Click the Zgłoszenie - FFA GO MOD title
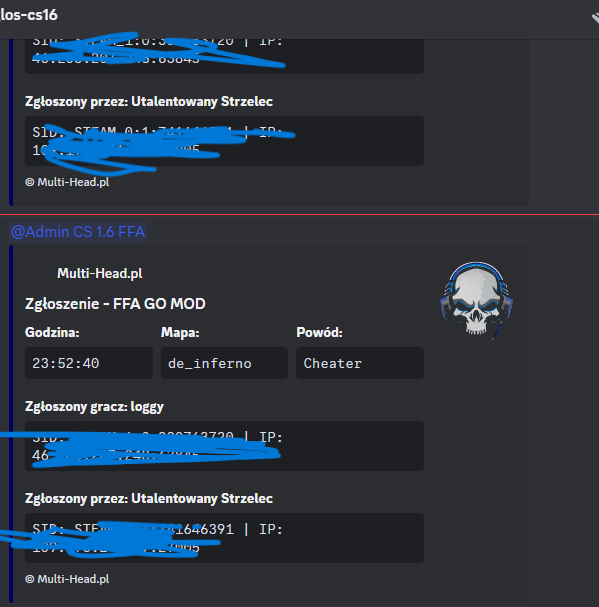 115,304
